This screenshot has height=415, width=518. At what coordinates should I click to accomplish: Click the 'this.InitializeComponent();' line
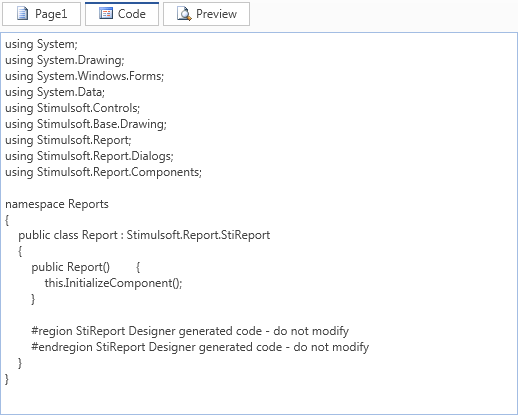(113, 283)
